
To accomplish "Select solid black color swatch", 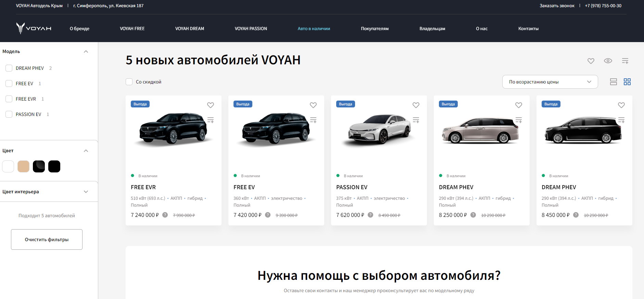I will (x=54, y=166).
